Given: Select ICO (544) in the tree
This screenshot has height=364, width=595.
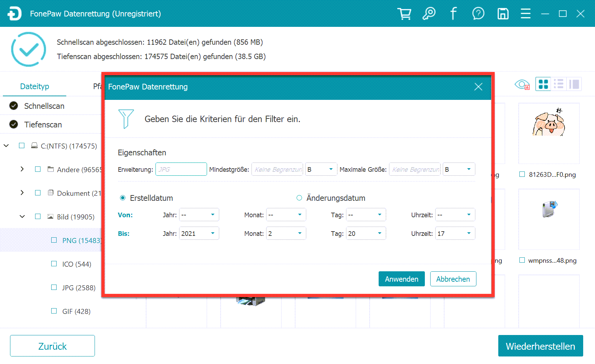Looking at the screenshot, I should (x=77, y=264).
